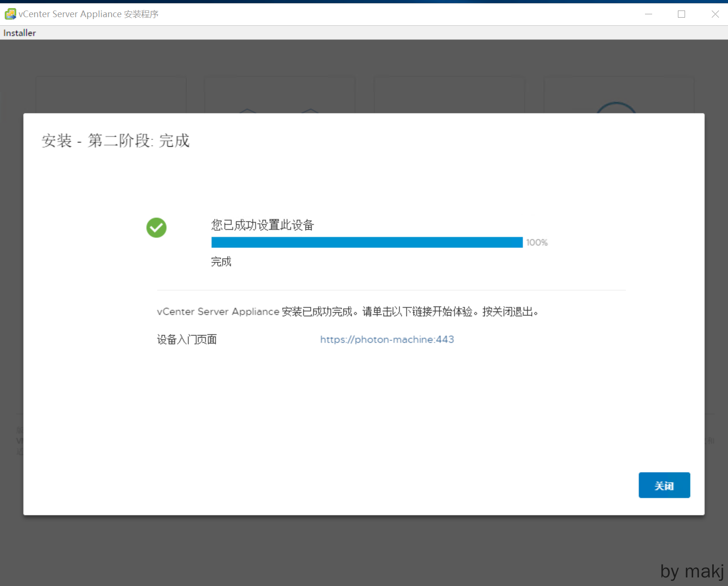728x586 pixels.
Task: Click the window title vCenter Server Appliance 安装程序
Action: point(89,14)
